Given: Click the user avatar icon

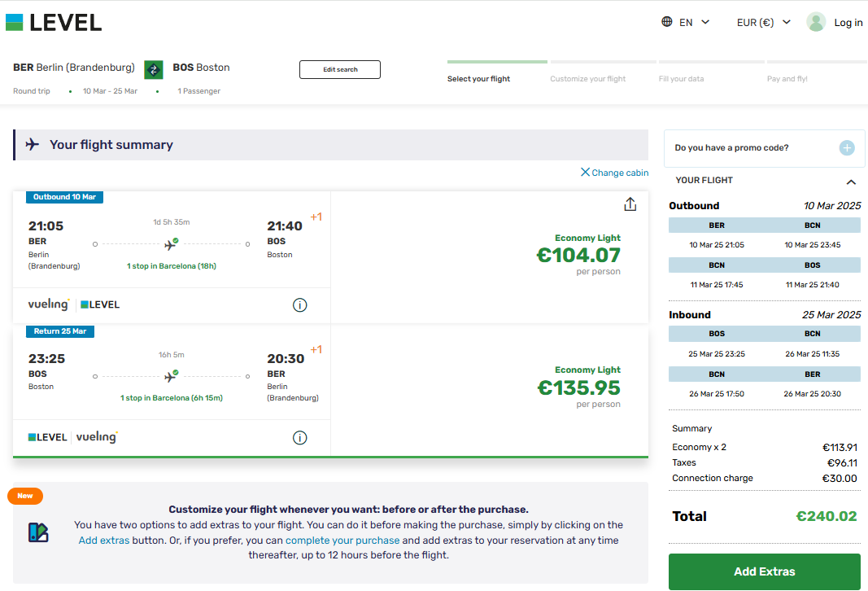Looking at the screenshot, I should point(816,22).
